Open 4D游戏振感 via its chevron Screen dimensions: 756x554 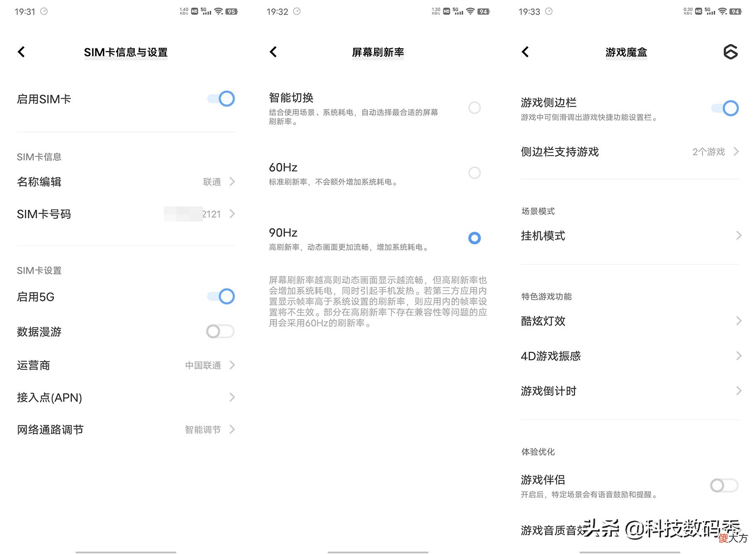click(739, 356)
